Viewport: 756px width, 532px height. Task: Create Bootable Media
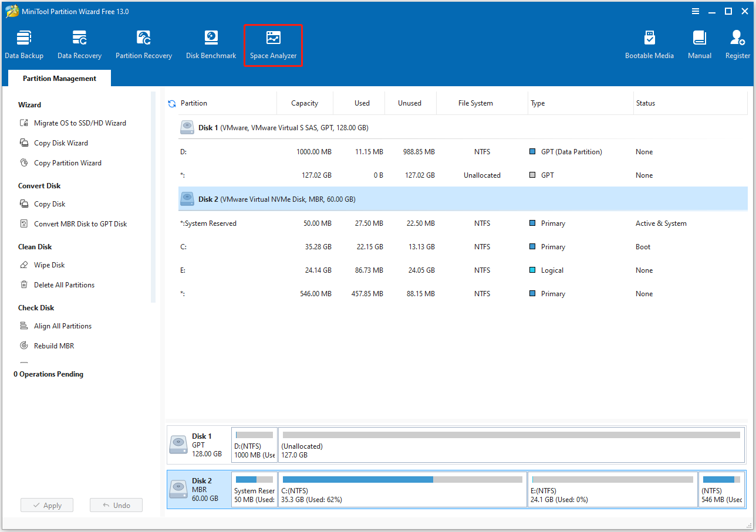(649, 44)
